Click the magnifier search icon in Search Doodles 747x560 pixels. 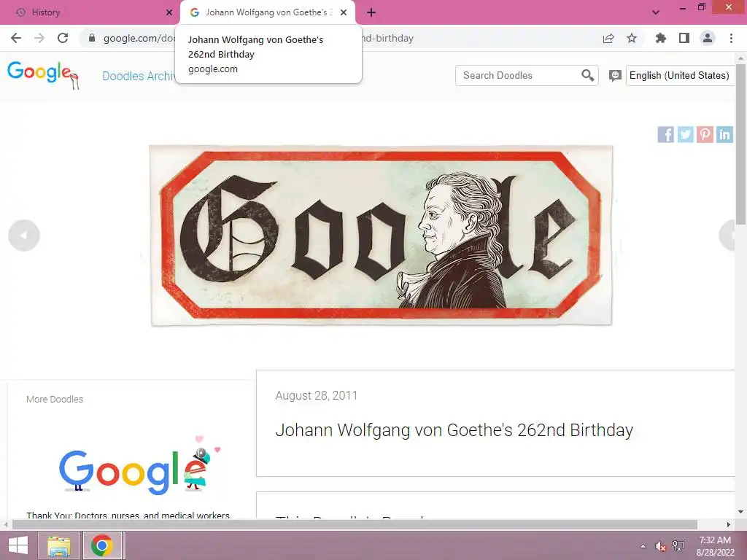coord(587,75)
